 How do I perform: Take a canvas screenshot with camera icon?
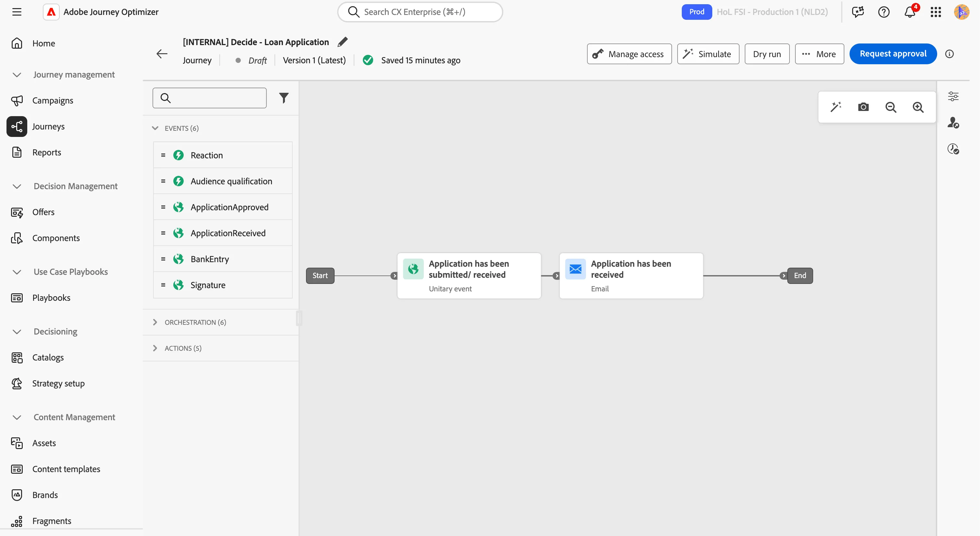coord(863,107)
